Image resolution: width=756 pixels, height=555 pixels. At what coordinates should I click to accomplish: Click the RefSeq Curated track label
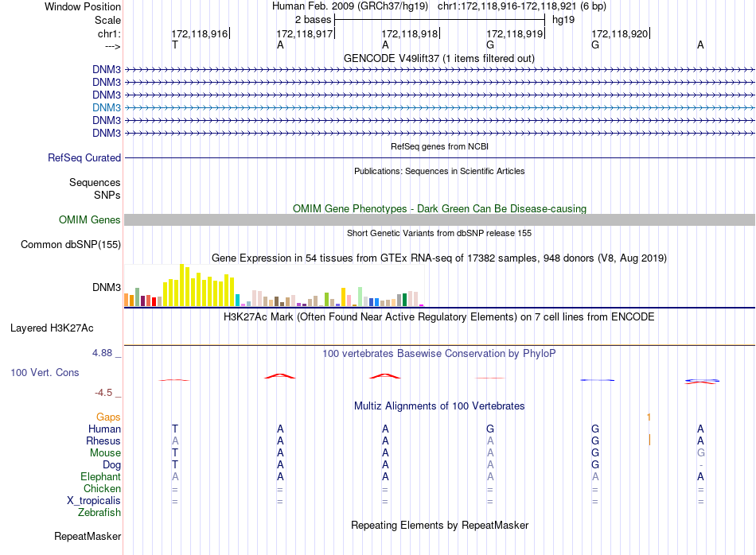click(x=84, y=157)
